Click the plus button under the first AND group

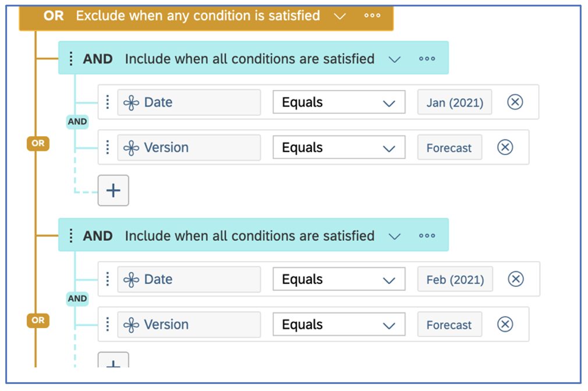click(114, 190)
